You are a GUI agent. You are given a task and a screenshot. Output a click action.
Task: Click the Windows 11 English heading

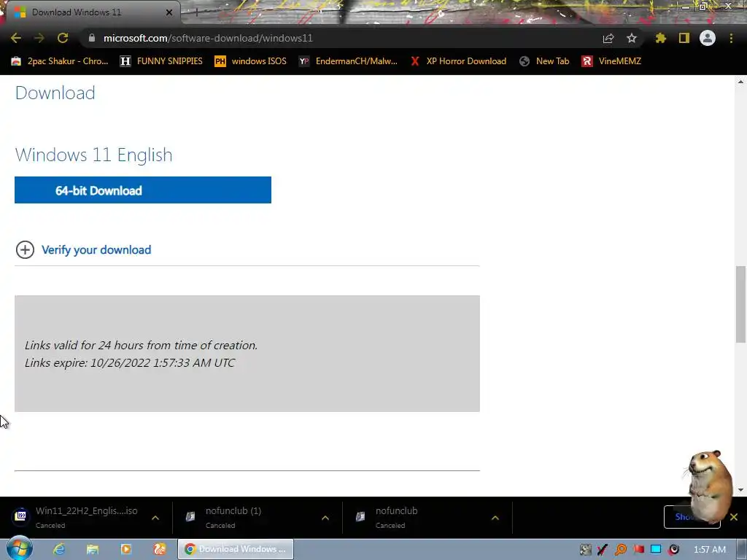(x=94, y=155)
